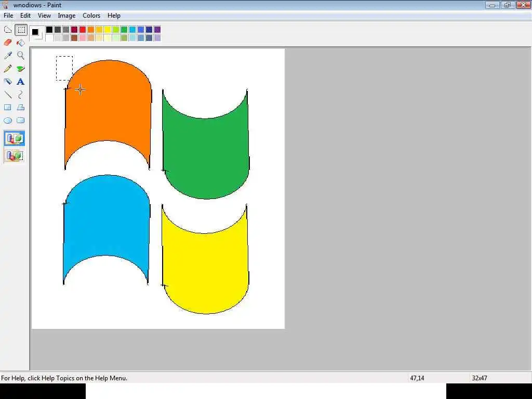Choose the straight Line tool
This screenshot has width=532, height=399.
coord(8,95)
